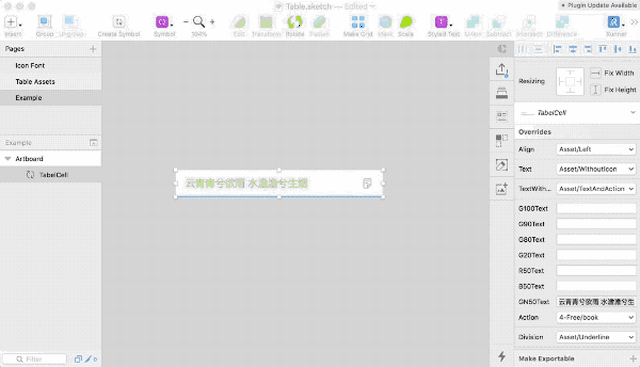
Task: Open the Text override dropdown
Action: coord(596,169)
